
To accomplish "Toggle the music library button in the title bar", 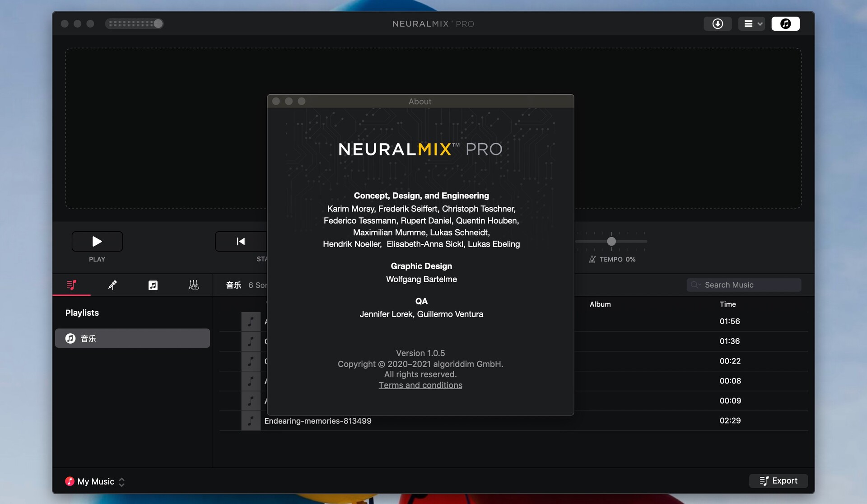I will pyautogui.click(x=785, y=23).
